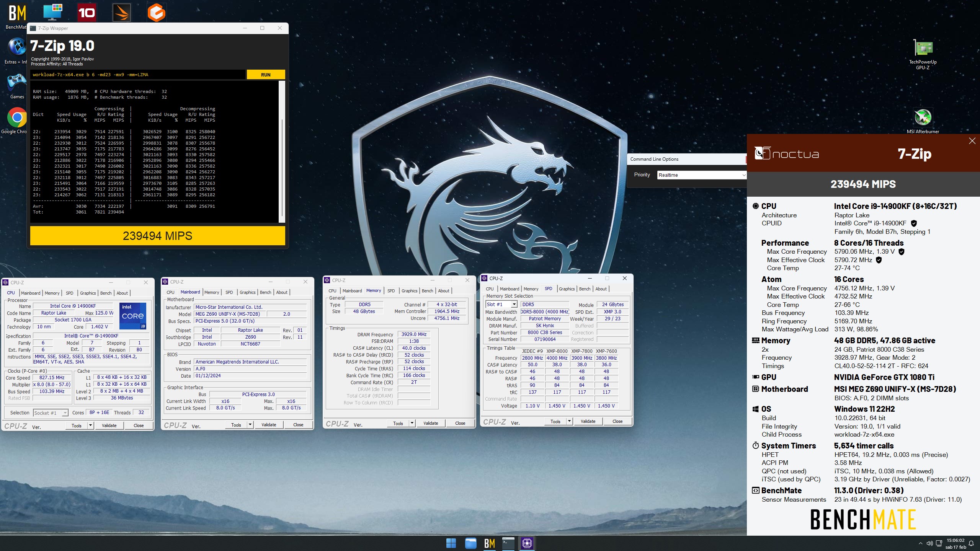Click the verified shield next to CPUID
Viewport: 980px width, 551px height.
coord(914,223)
